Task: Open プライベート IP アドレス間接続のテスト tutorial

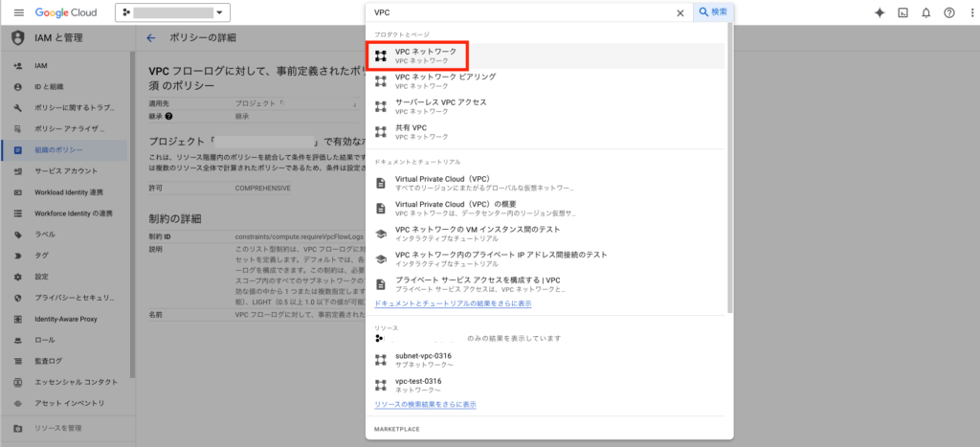Action: point(546,258)
